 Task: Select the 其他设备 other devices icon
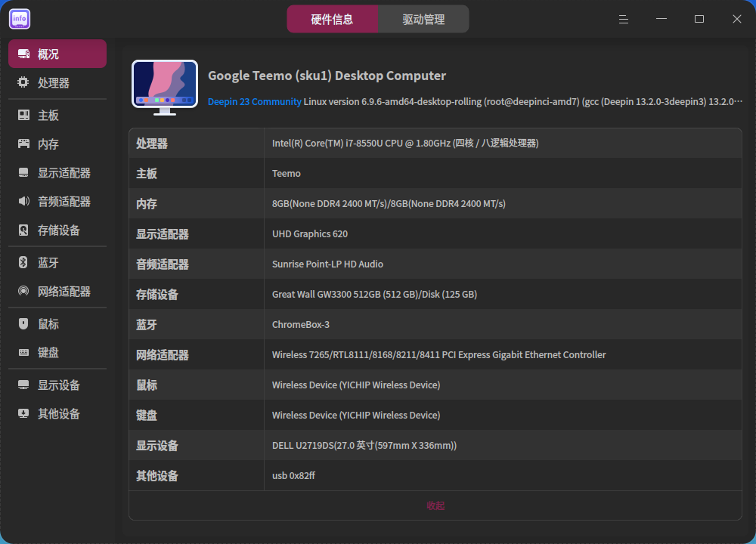point(23,413)
